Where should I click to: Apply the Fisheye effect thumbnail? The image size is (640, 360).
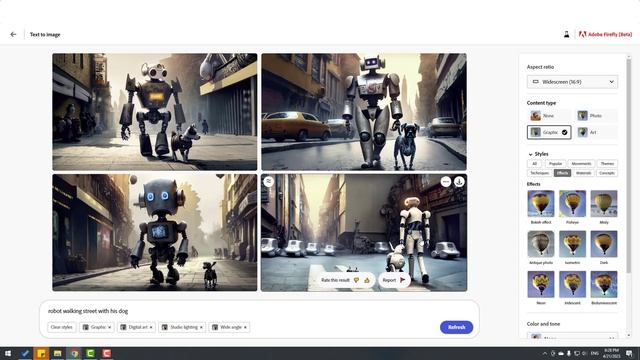[x=572, y=204]
